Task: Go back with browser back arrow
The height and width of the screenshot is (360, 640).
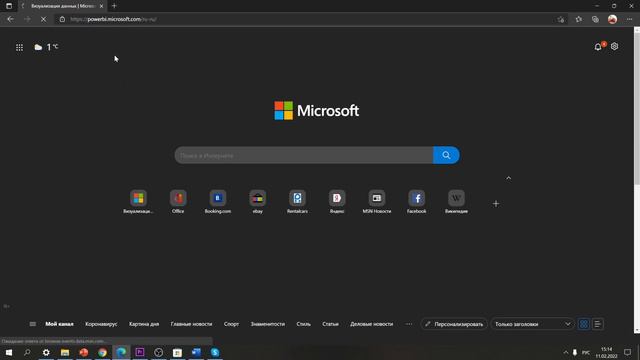Action: [x=10, y=19]
